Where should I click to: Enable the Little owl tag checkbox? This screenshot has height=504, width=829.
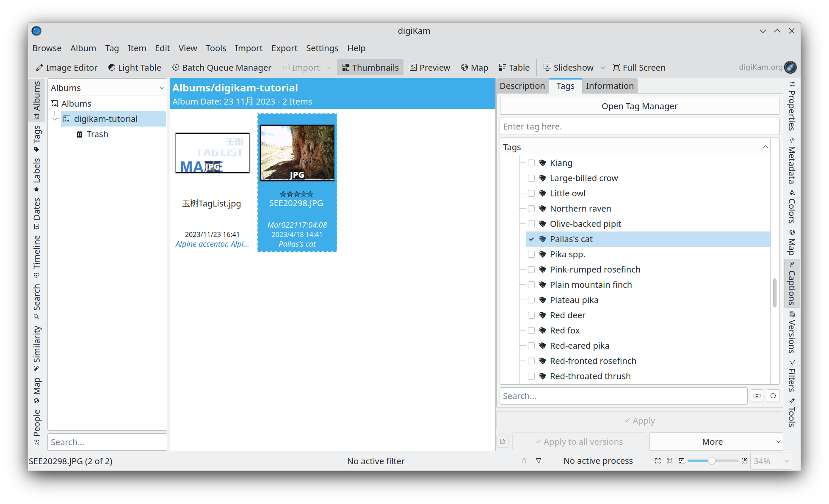(531, 193)
